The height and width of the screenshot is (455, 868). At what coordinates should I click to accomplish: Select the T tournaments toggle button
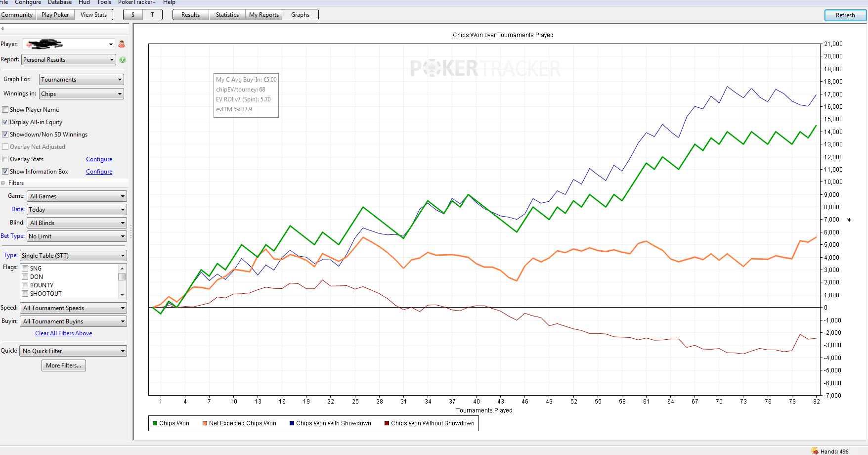pos(152,15)
